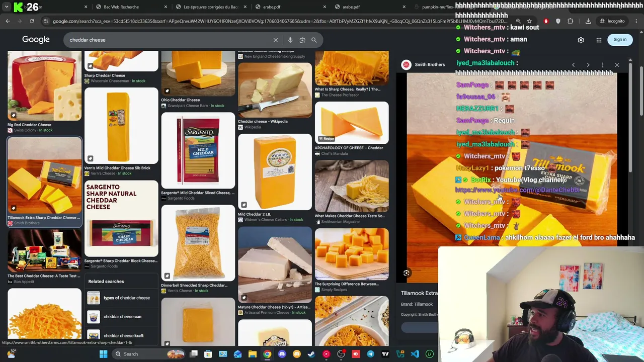This screenshot has height=362, width=644.
Task: Open Google quick settings gear
Action: 581,40
